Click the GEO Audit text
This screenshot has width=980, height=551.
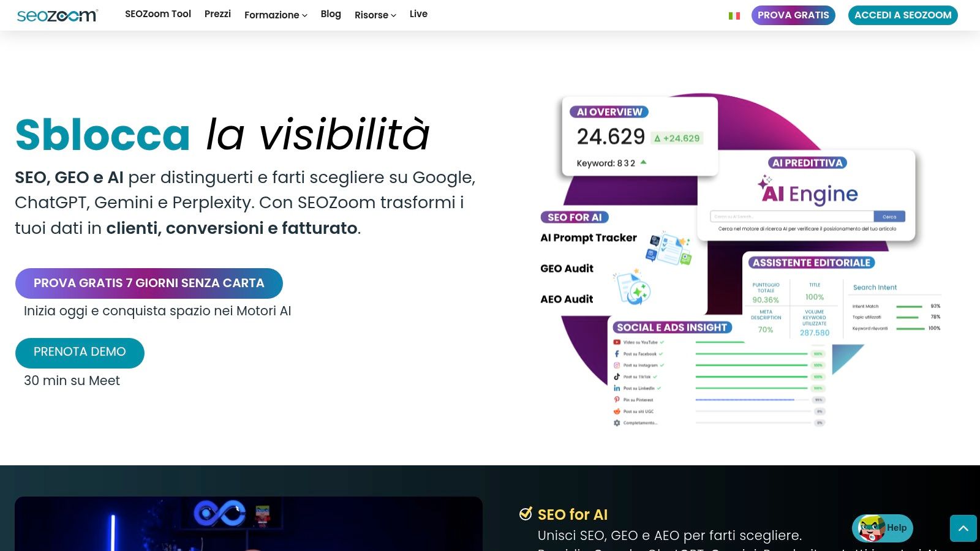coord(567,268)
